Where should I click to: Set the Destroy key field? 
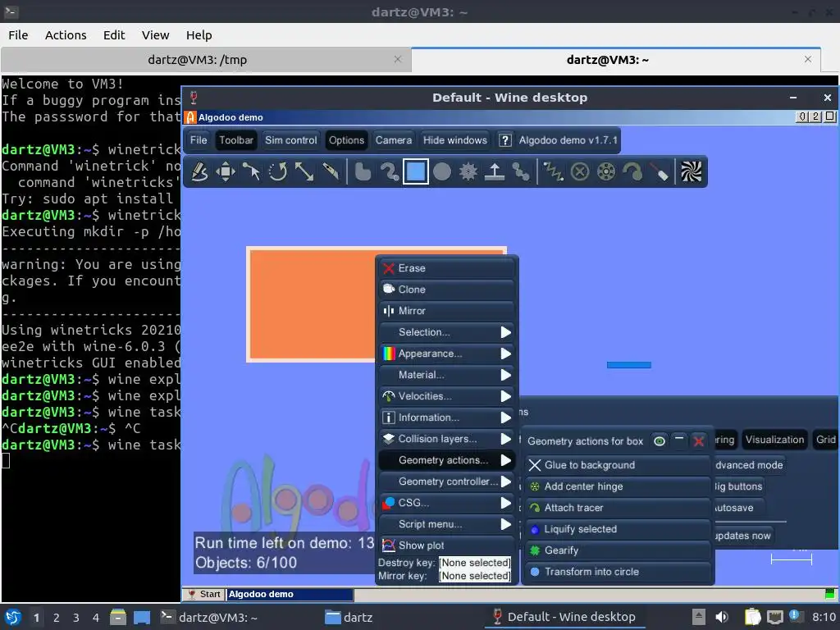(x=475, y=563)
